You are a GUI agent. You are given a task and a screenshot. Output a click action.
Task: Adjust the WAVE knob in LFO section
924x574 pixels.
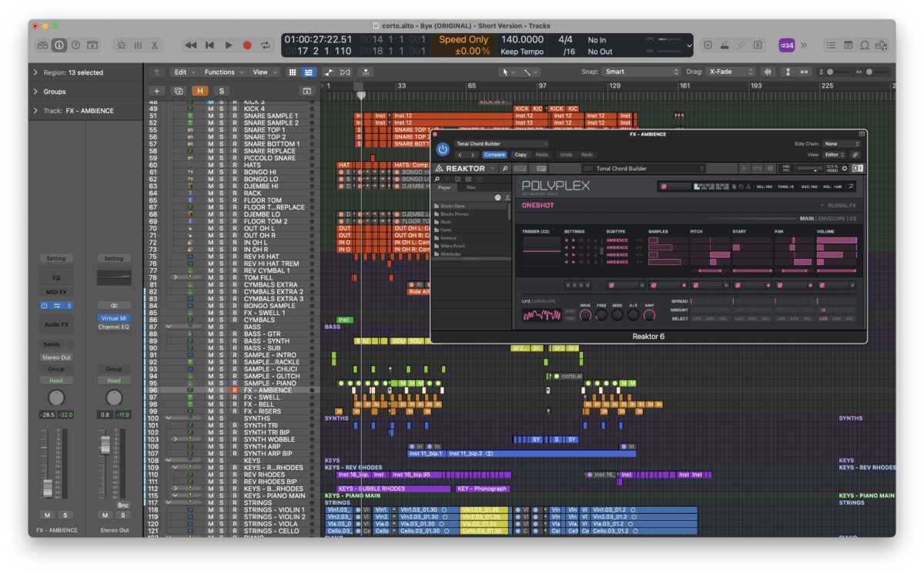point(585,315)
